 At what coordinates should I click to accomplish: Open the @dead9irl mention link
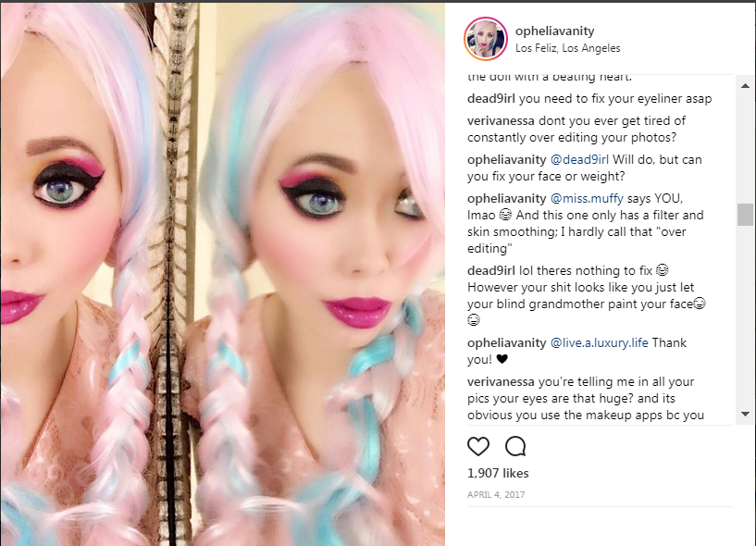(579, 160)
